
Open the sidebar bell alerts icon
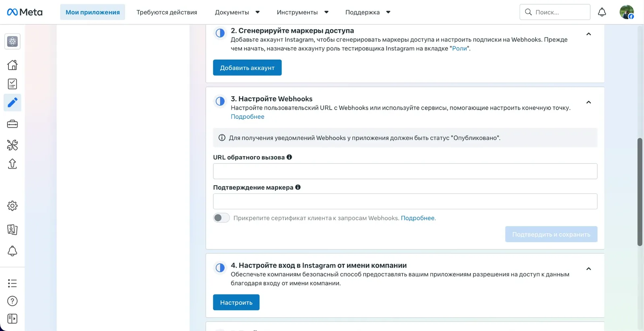[12, 251]
